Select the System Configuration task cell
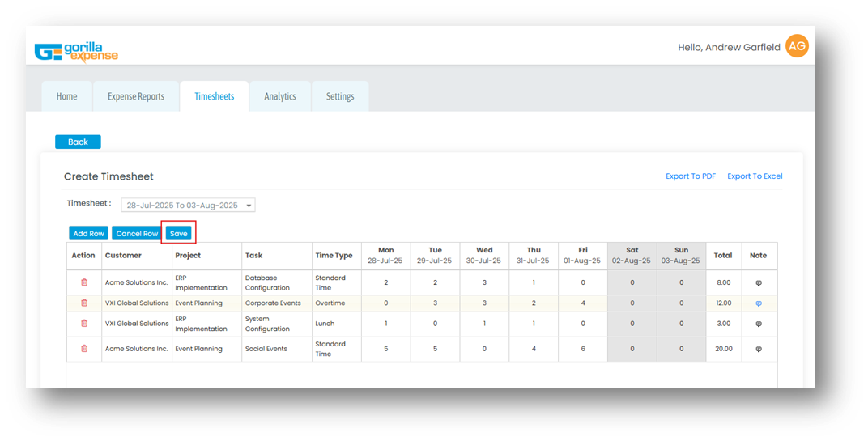 277,324
